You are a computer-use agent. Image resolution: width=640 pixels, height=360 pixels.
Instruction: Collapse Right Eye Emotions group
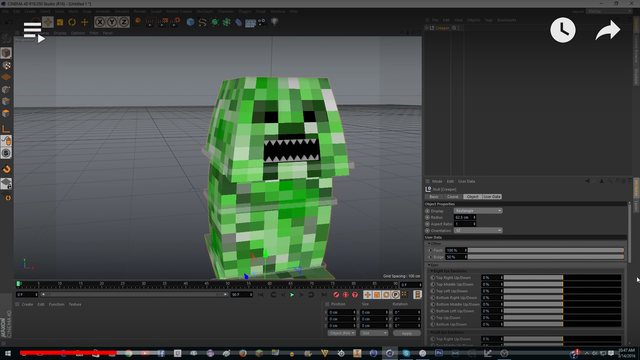pos(432,271)
